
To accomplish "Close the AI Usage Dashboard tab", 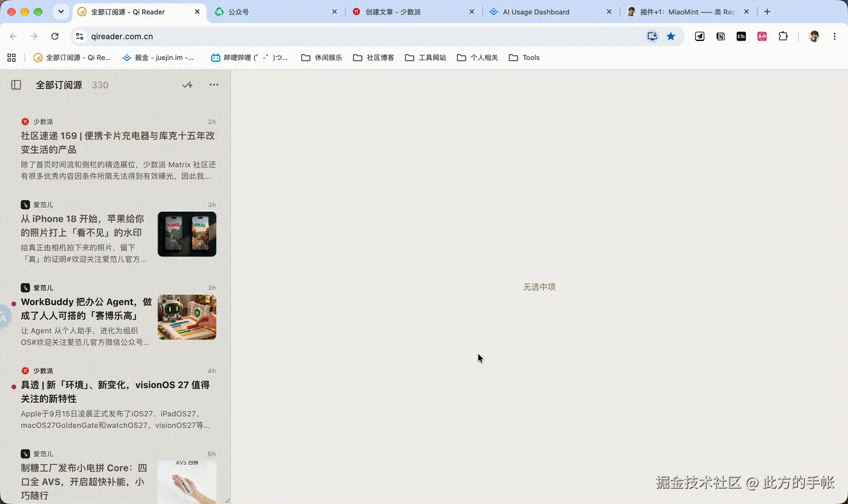I will coord(609,12).
